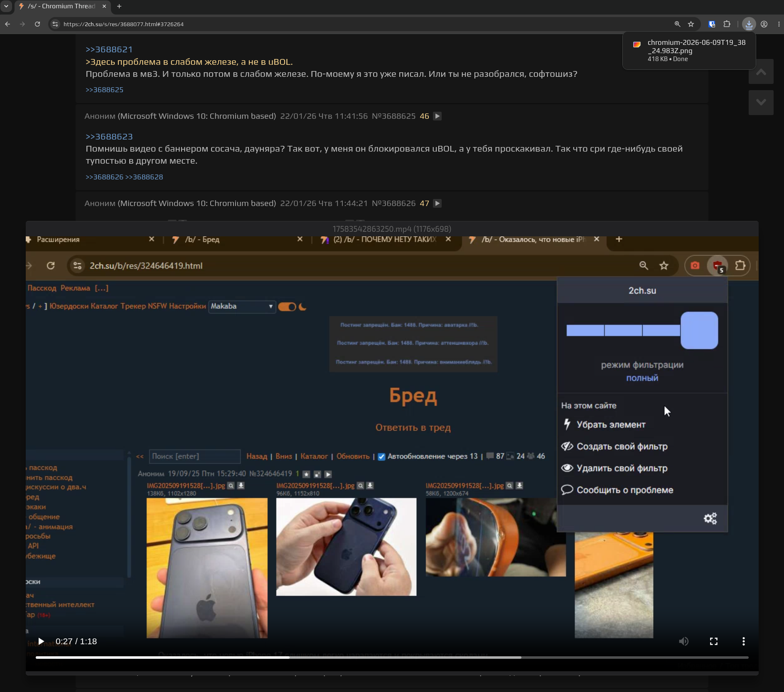Viewport: 784px width, 692px height.
Task: Open the tab search chevron dropdown
Action: point(6,6)
